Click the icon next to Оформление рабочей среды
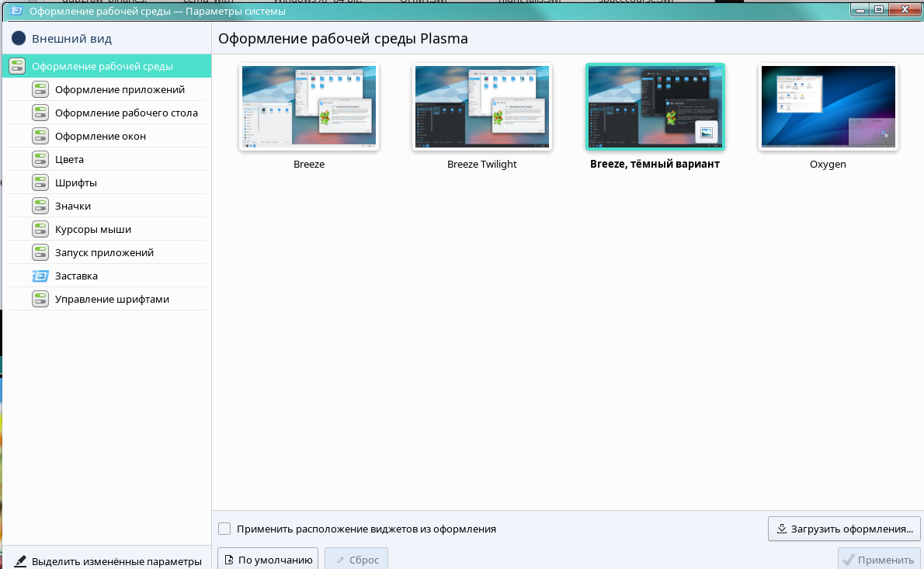924x569 pixels. [x=17, y=66]
